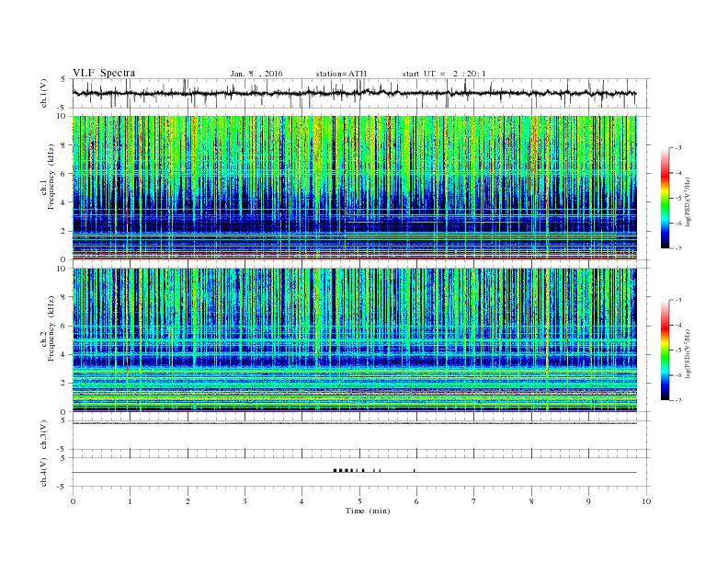Click the "0" tick on the time axis
The height and width of the screenshot is (563, 728).
73,501
